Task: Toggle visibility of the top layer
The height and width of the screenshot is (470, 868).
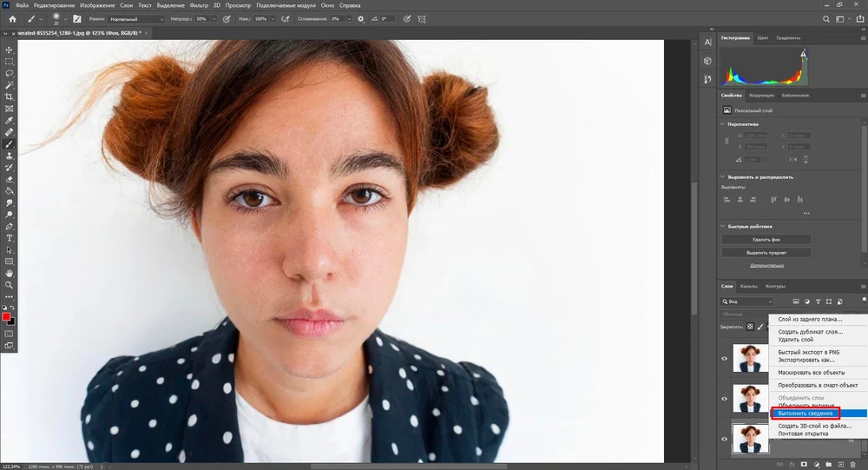Action: 724,359
